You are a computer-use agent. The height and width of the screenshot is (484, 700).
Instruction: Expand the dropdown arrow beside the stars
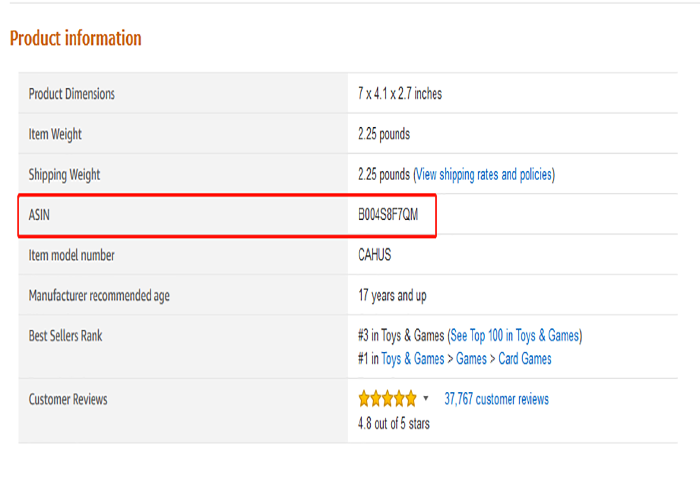426,399
